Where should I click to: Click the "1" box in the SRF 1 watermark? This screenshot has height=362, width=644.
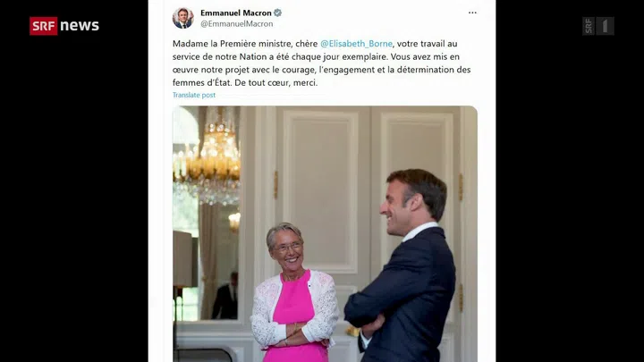[x=605, y=26]
